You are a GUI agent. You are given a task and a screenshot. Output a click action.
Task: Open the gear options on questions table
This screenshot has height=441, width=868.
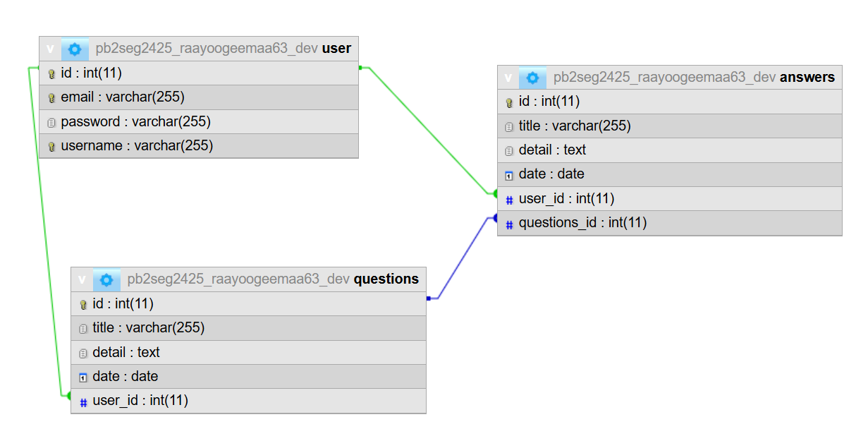tap(106, 279)
